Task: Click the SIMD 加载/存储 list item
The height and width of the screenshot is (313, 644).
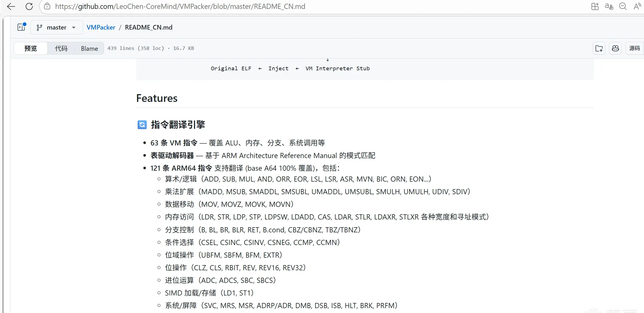Action: pyautogui.click(x=209, y=293)
